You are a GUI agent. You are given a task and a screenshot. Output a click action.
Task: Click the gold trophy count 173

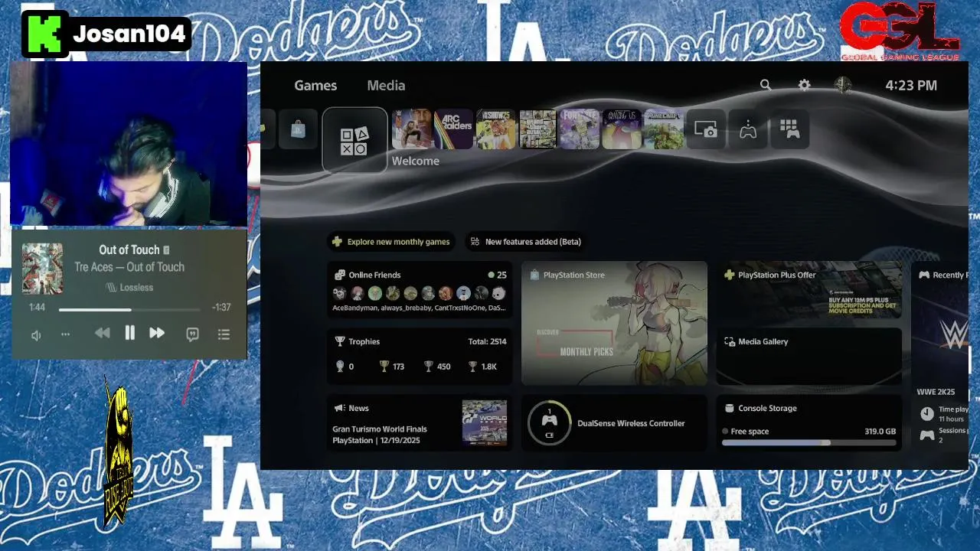(391, 367)
